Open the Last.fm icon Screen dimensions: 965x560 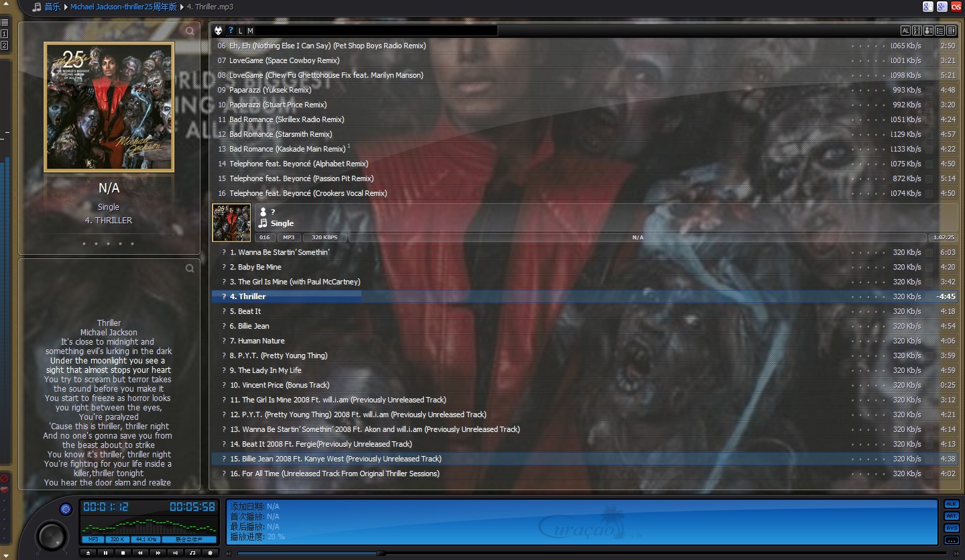coord(956,7)
